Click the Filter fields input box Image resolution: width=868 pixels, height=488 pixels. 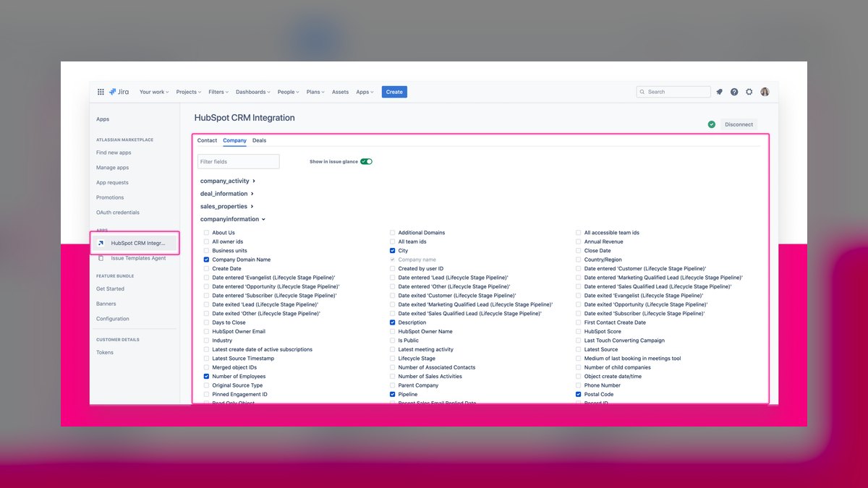pyautogui.click(x=238, y=161)
